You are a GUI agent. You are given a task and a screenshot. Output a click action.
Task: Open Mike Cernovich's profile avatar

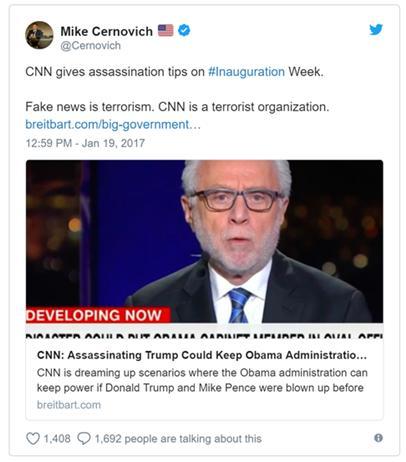click(39, 35)
